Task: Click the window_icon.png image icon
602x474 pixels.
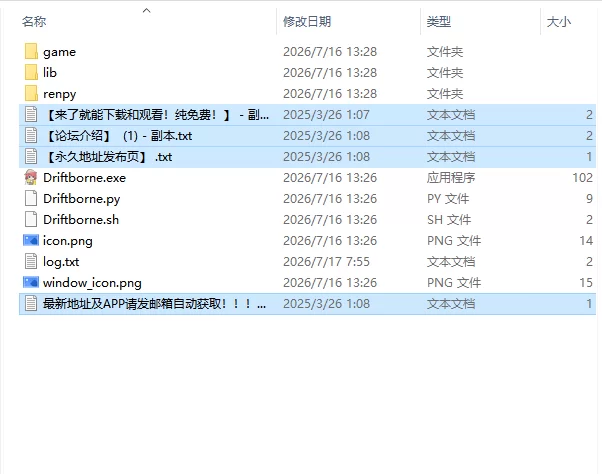Action: pos(31,282)
